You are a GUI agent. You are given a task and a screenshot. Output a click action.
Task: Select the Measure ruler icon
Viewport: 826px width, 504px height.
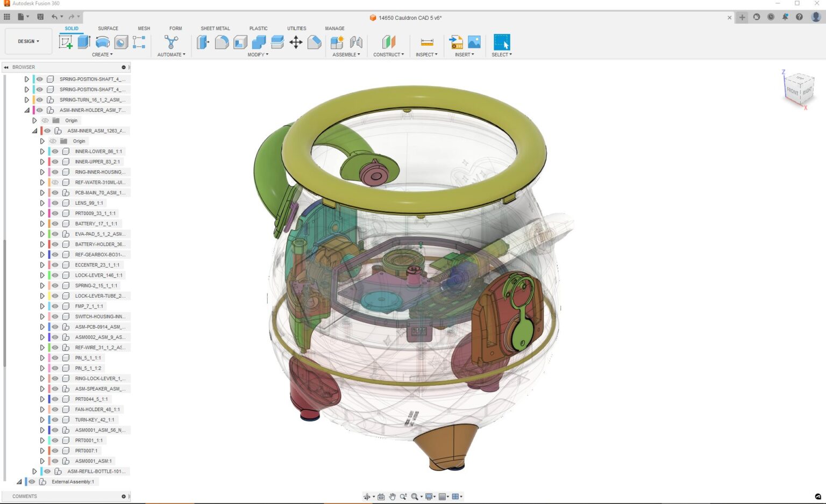[x=427, y=42]
